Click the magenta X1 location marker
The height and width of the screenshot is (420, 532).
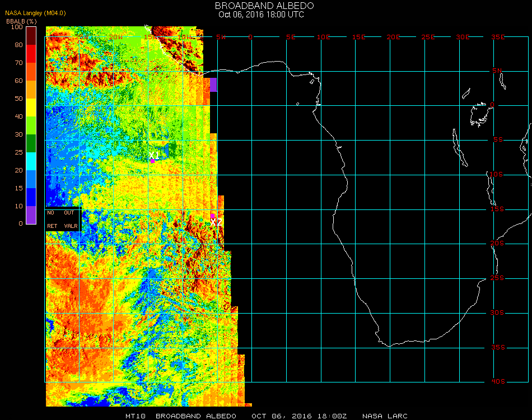pos(152,160)
